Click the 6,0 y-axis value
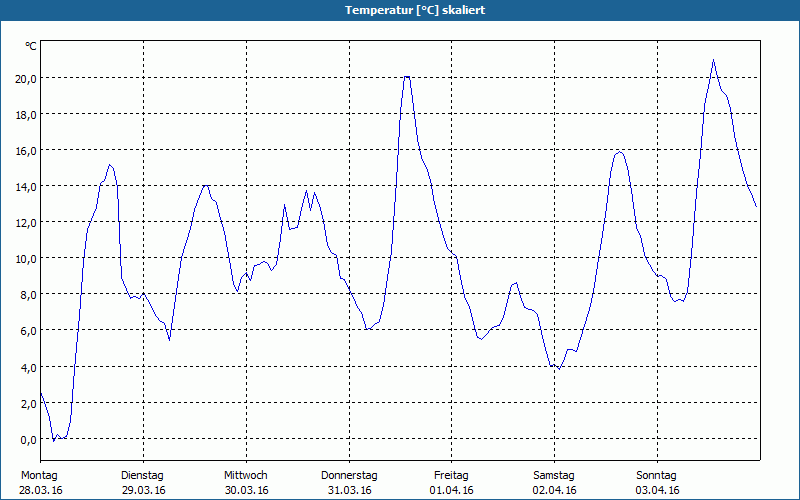Image resolution: width=800 pixels, height=500 pixels. click(x=28, y=331)
